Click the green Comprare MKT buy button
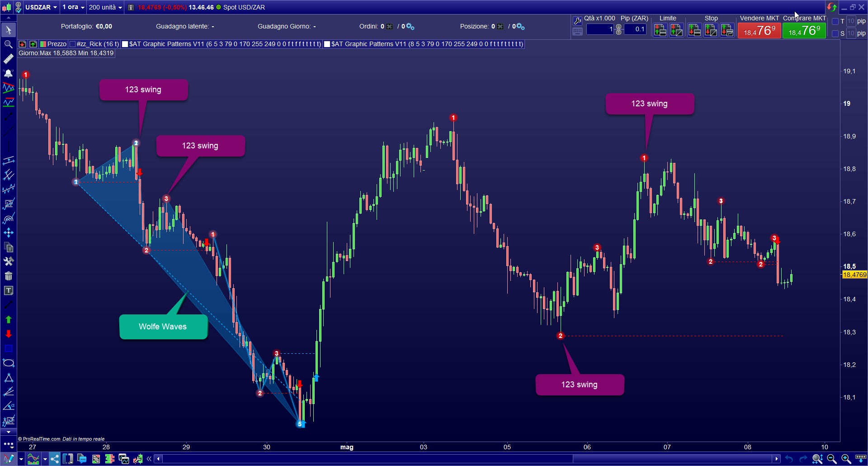This screenshot has width=868, height=466. pos(804,31)
